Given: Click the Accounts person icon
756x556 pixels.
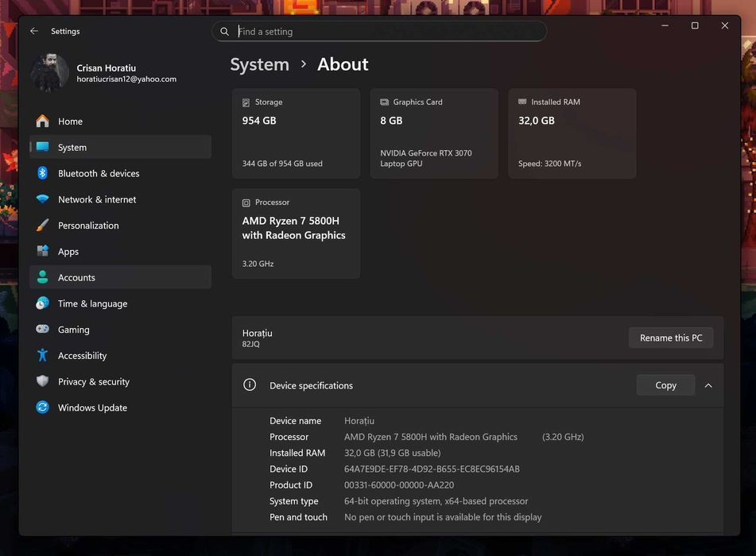Looking at the screenshot, I should pos(42,277).
